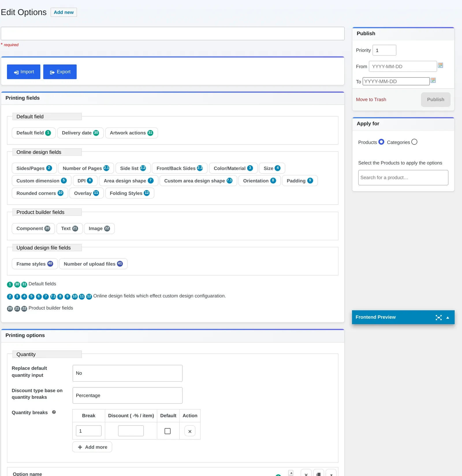Viewport: 462px width, 476px height.
Task: Click the Priority input field
Action: pos(384,50)
